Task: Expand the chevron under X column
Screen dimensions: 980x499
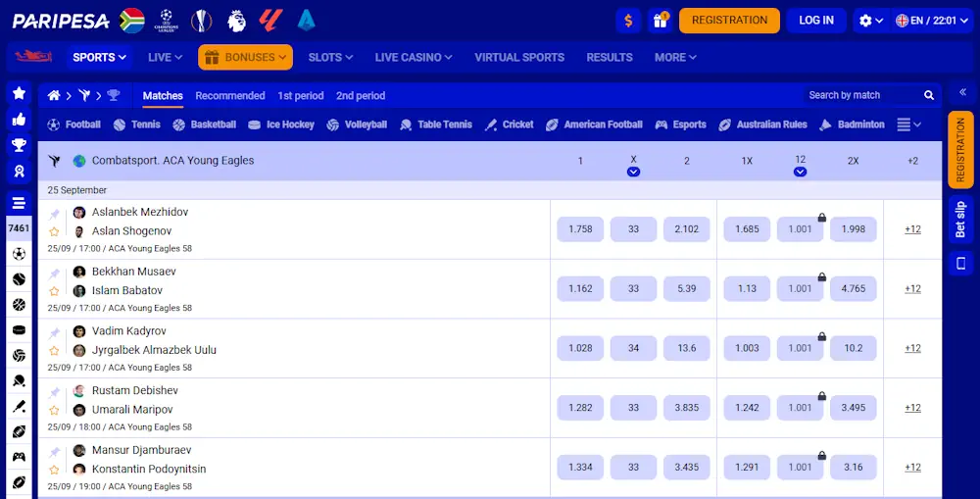Action: click(633, 172)
